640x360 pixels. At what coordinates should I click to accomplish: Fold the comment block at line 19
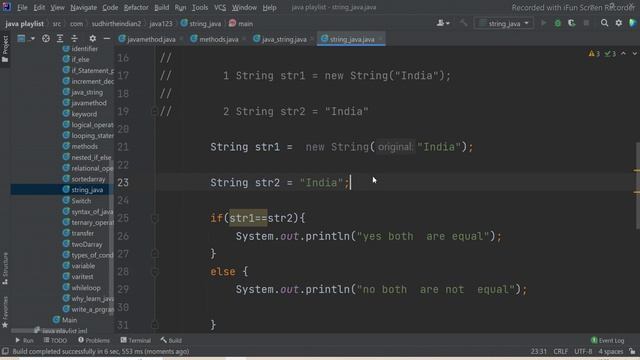point(155,111)
